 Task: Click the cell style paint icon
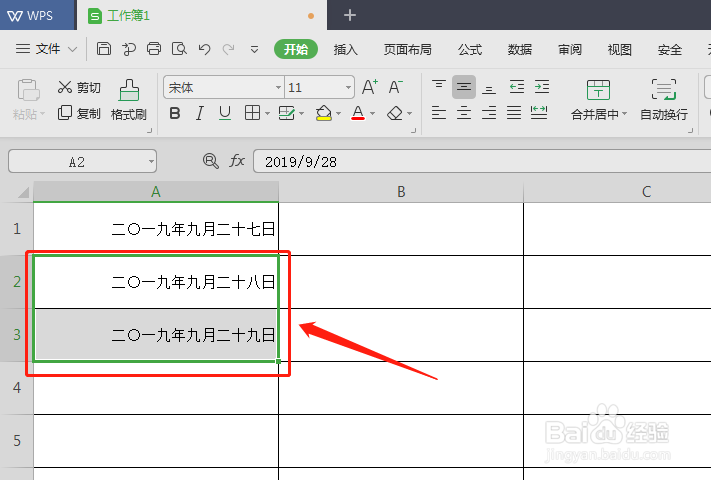coord(287,113)
